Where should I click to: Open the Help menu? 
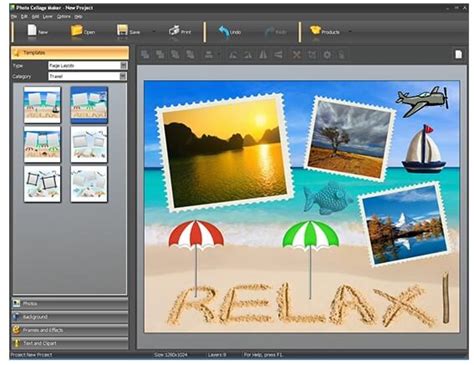tap(78, 16)
